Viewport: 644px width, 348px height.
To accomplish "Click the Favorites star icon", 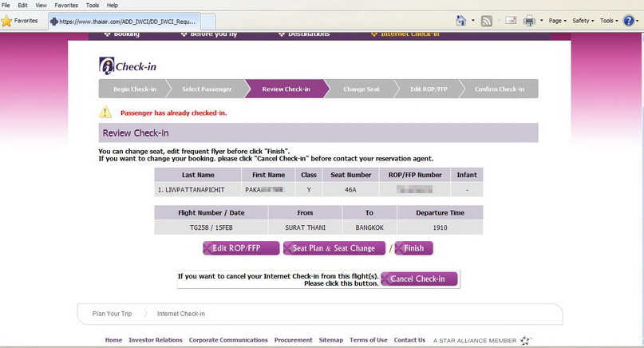I will 6,21.
